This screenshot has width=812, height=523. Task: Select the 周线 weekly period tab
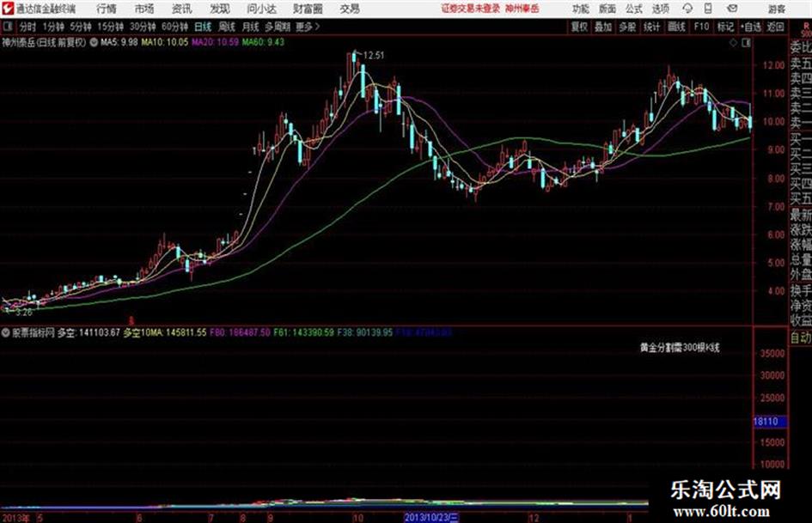tap(227, 27)
